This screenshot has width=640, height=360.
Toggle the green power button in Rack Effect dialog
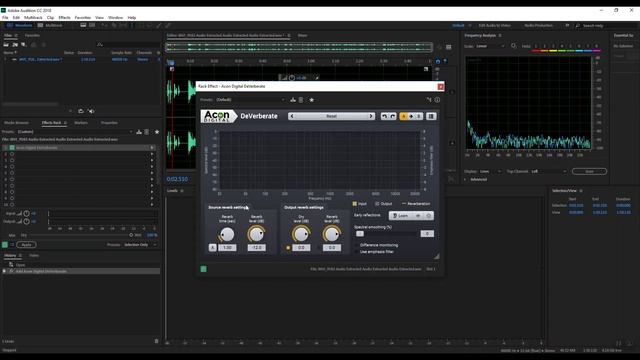pos(203,269)
